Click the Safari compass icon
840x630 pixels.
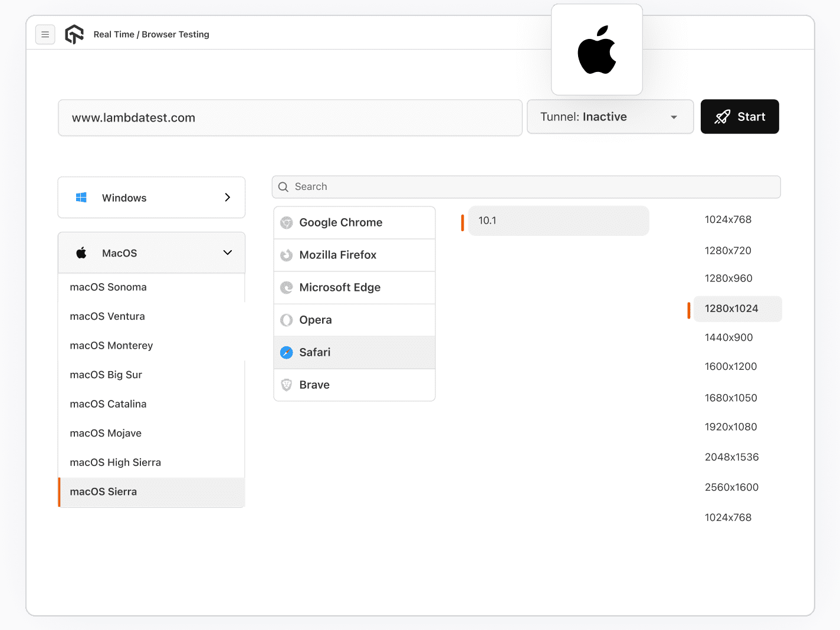click(287, 352)
